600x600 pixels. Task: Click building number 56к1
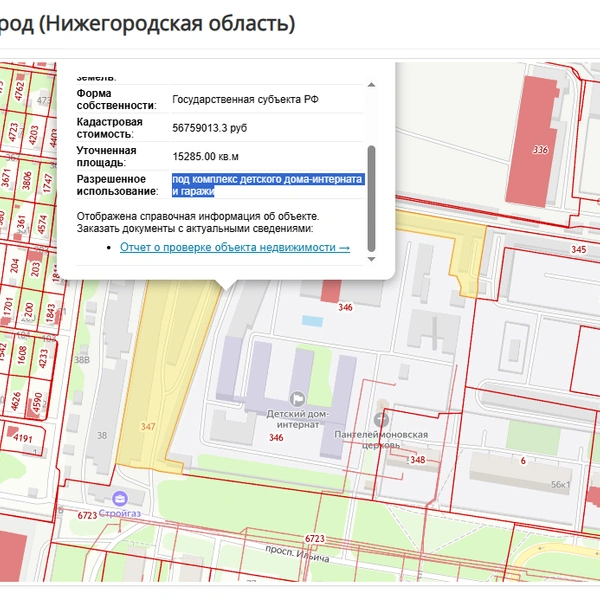click(561, 484)
